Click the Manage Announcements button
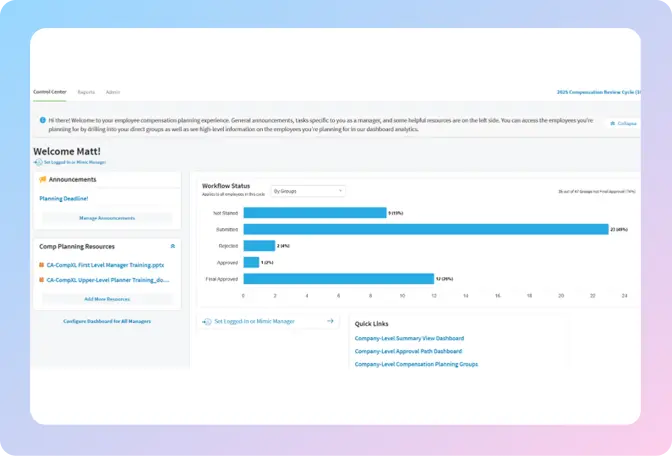 [107, 218]
